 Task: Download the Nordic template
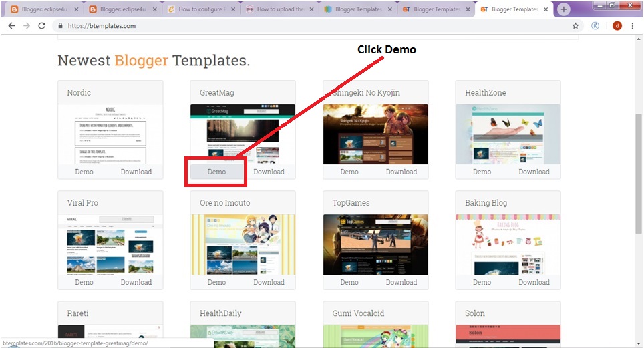(136, 172)
